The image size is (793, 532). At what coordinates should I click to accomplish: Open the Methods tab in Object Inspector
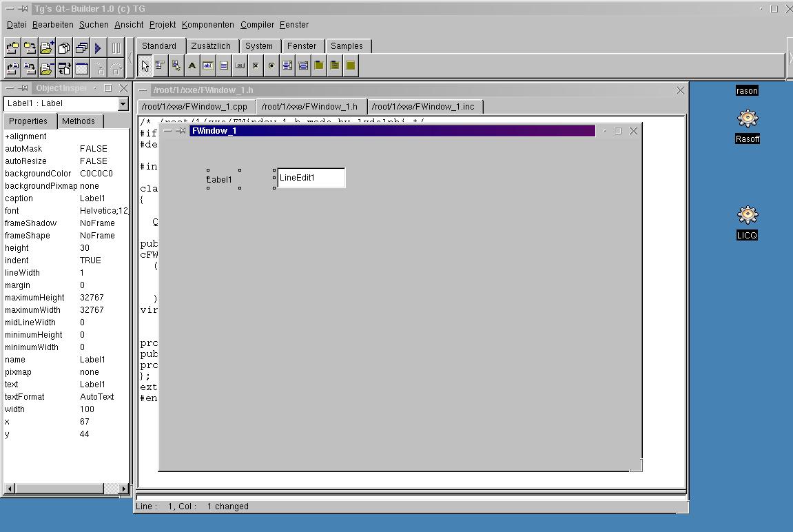click(79, 121)
